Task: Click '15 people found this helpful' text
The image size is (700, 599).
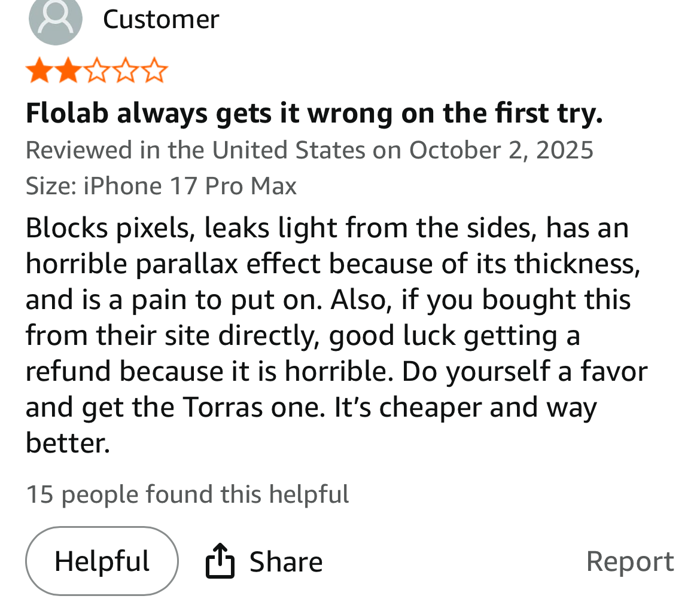Action: tap(187, 494)
